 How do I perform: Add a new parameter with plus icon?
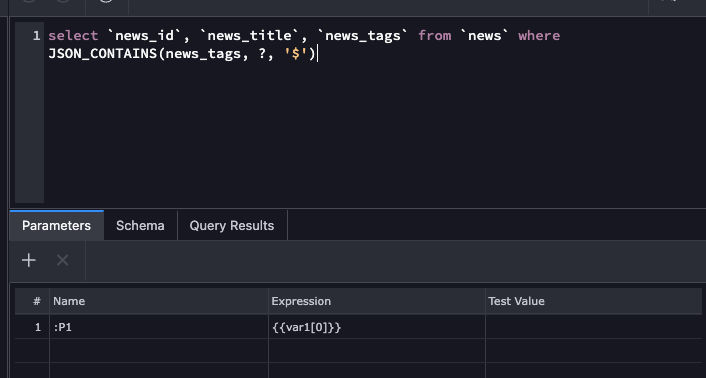point(28,260)
